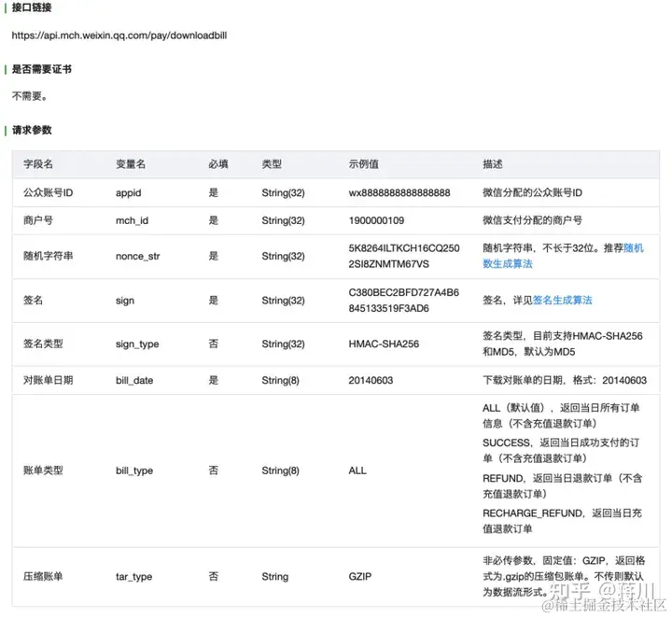Click the sign variable name cell

[x=125, y=301]
